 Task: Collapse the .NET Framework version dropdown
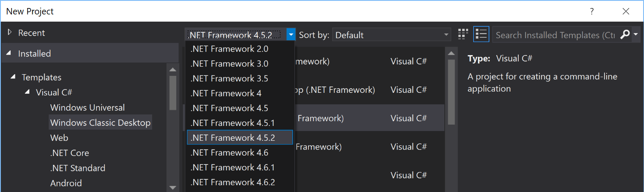coord(291,35)
